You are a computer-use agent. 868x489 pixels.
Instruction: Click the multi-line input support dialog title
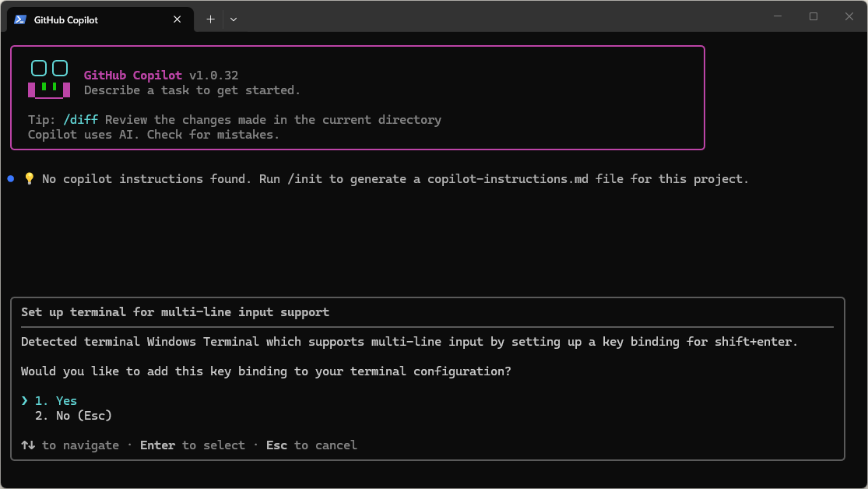[175, 312]
